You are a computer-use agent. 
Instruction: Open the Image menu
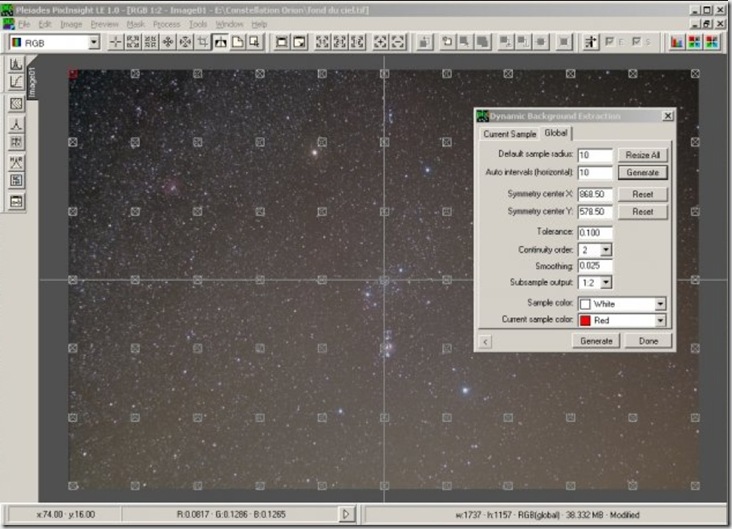point(71,24)
